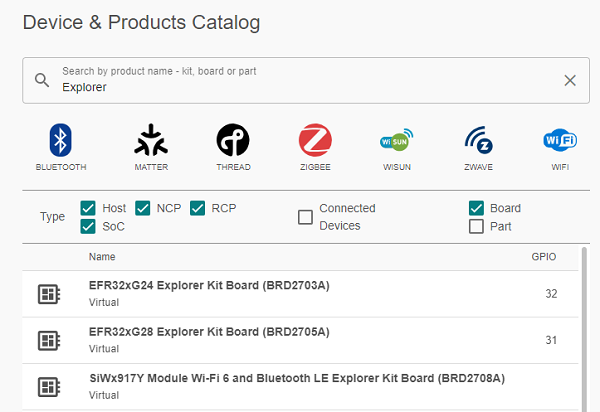600x412 pixels.
Task: Click Virtual under EFR32xG24 board
Action: pos(104,302)
